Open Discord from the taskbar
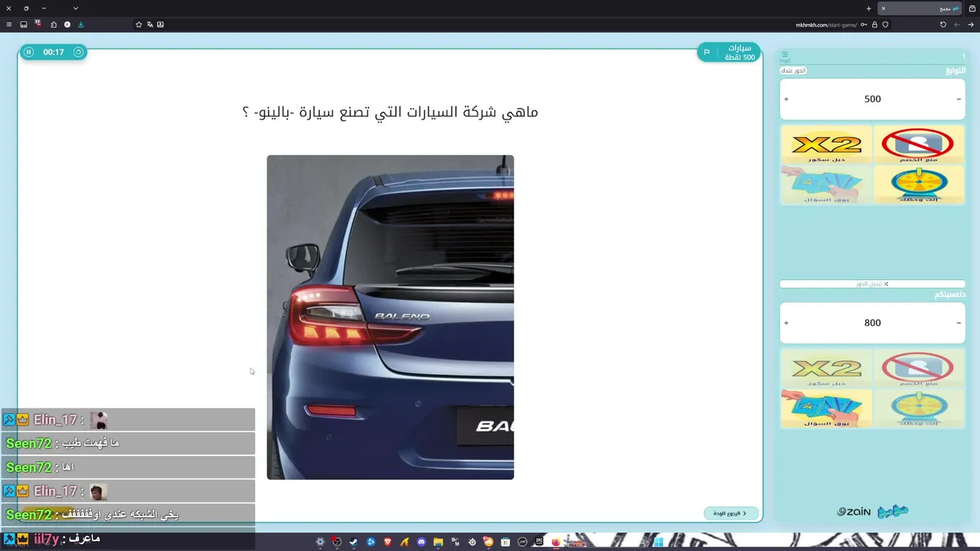 pyautogui.click(x=421, y=542)
